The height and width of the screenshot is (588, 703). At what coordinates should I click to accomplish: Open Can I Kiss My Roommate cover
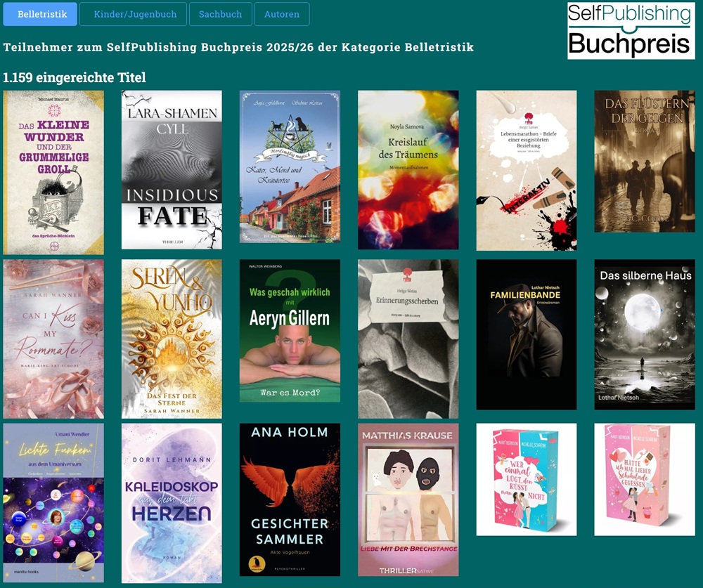click(53, 339)
